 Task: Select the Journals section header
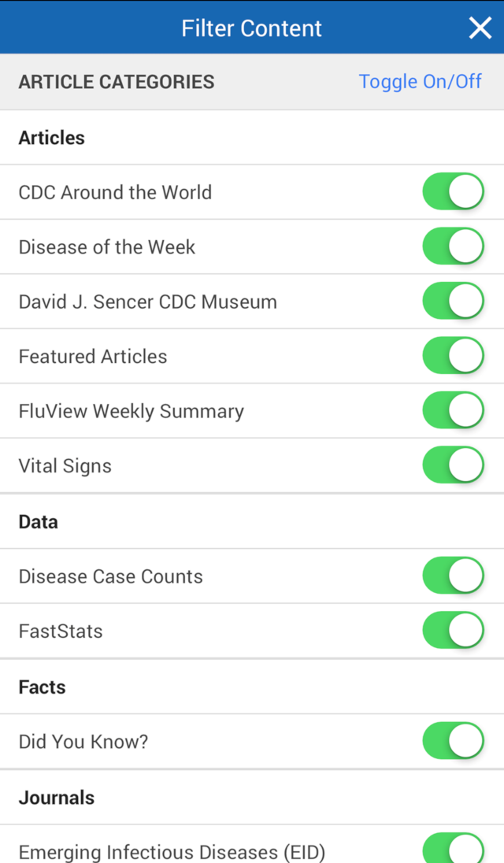[x=57, y=798]
